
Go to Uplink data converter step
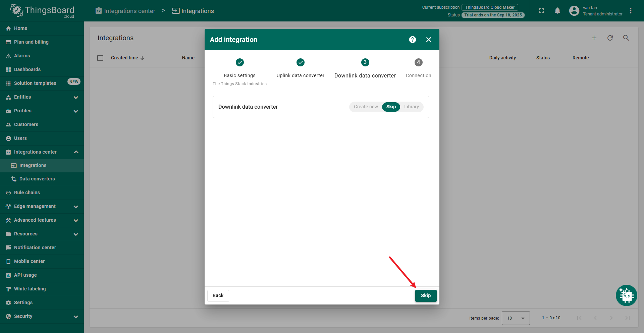[301, 69]
